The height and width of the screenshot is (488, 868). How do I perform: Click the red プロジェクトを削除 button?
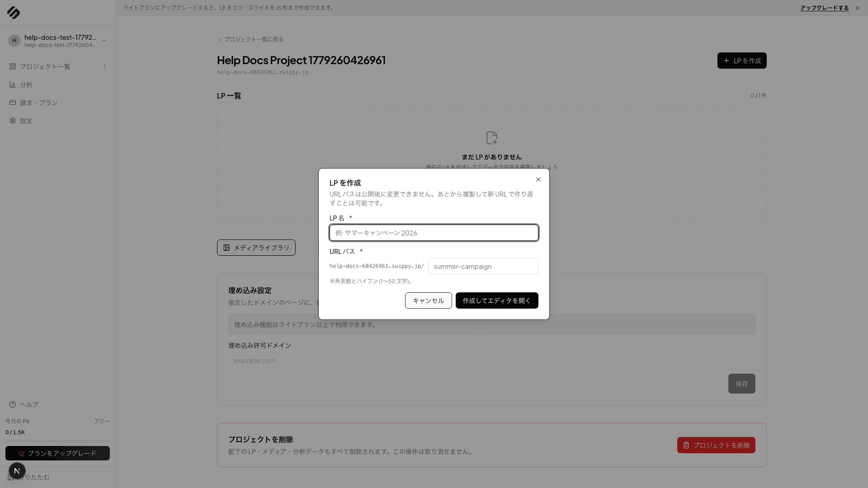tap(716, 445)
